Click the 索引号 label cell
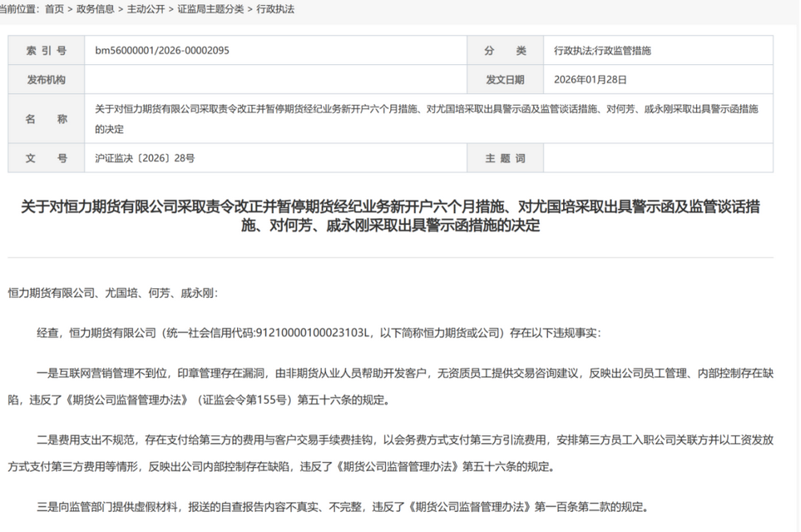This screenshot has height=532, width=801. coord(46,50)
